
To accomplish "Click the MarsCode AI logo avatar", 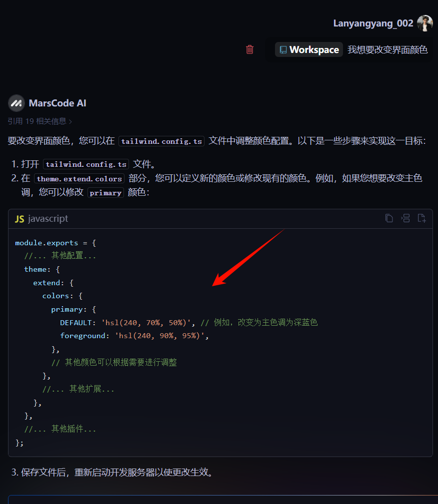I will pyautogui.click(x=16, y=103).
